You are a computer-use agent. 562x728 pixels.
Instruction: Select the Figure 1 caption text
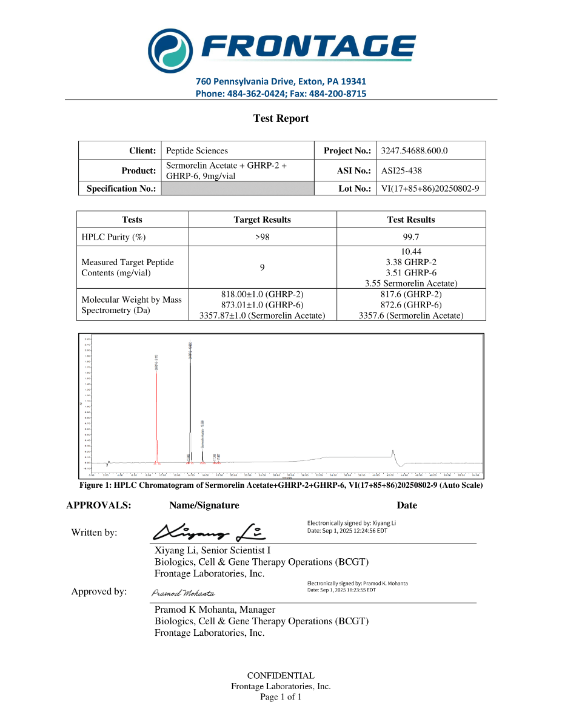coord(281,485)
